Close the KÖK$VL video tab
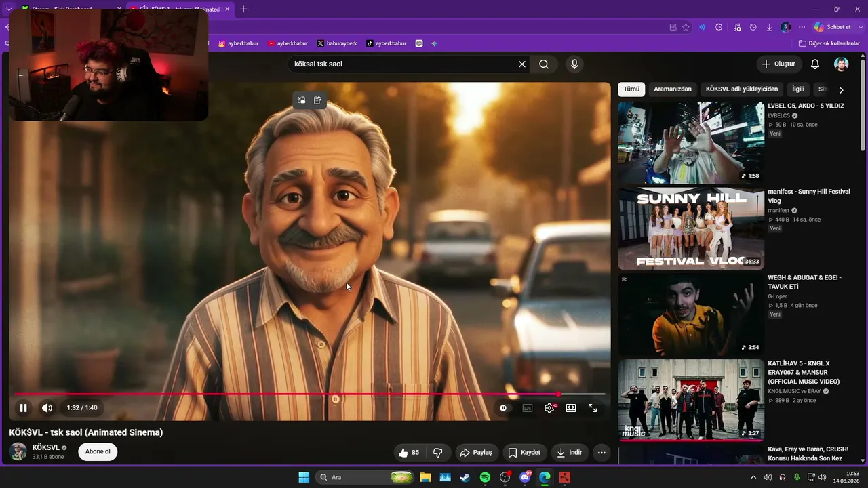868x488 pixels. [227, 9]
